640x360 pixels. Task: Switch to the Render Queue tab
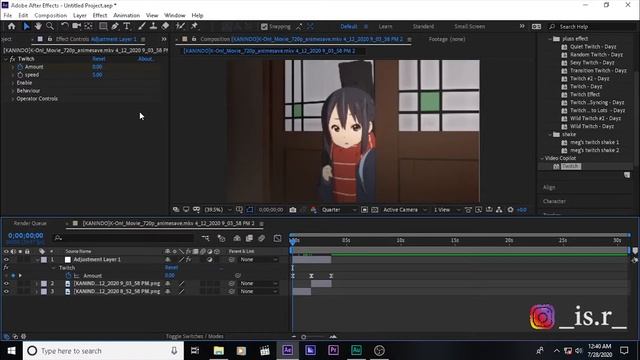click(x=30, y=223)
